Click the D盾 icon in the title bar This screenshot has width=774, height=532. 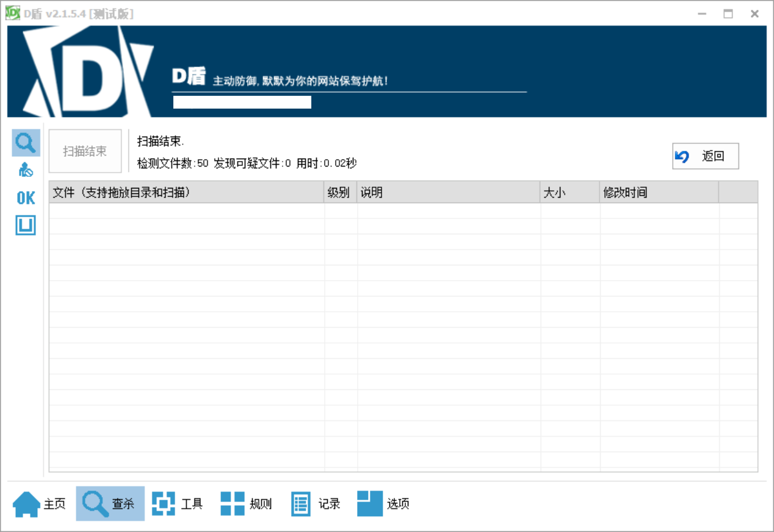[x=13, y=12]
